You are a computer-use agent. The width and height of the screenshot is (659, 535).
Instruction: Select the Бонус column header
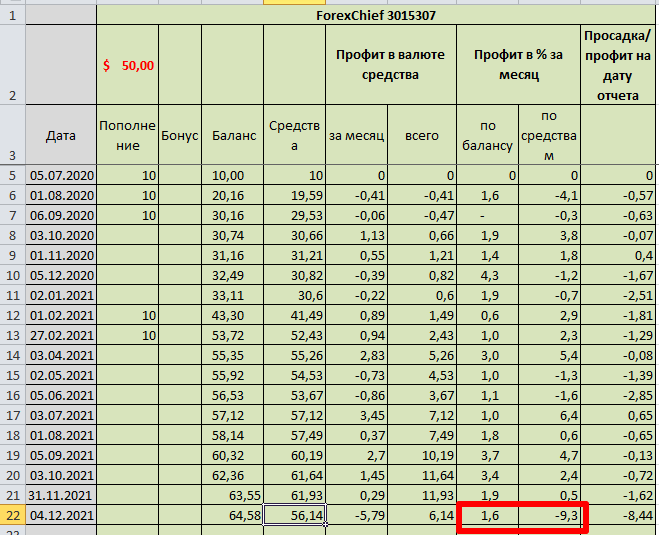point(180,135)
